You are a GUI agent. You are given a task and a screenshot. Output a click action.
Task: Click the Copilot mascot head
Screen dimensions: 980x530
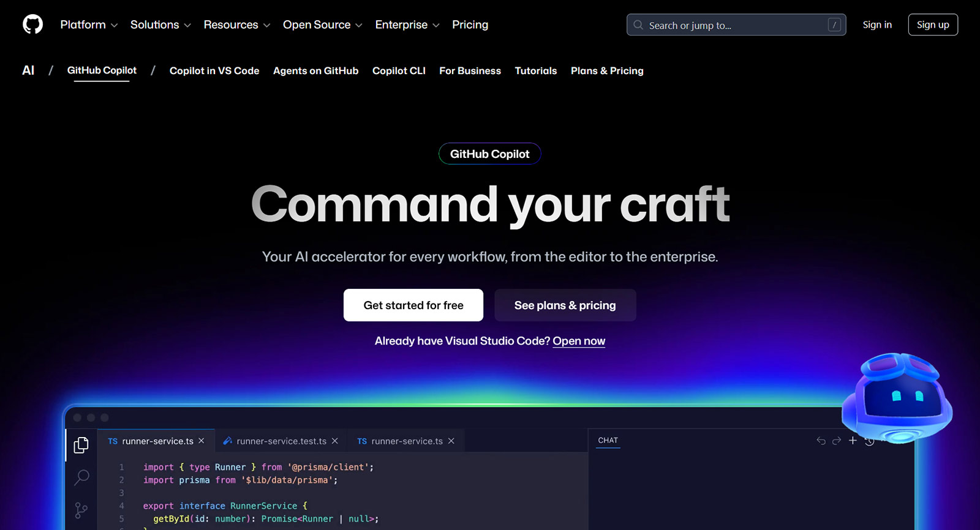897,398
